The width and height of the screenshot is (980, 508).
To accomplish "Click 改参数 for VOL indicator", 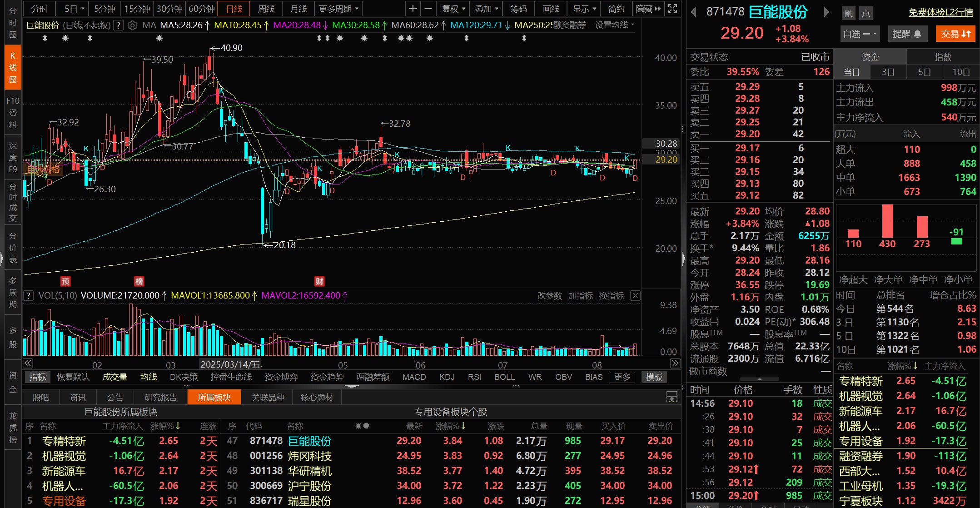I will 549,296.
